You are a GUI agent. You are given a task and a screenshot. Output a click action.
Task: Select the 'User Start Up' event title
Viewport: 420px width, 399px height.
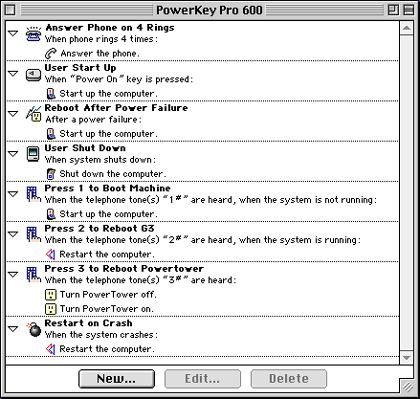[81, 68]
